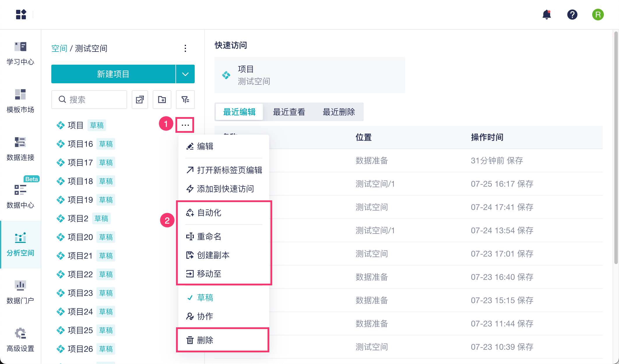
Task: Click the batch select checkbox icon
Action: (x=140, y=100)
